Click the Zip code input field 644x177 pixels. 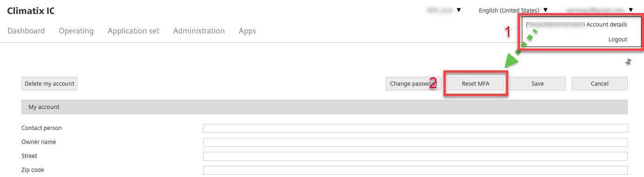415,170
